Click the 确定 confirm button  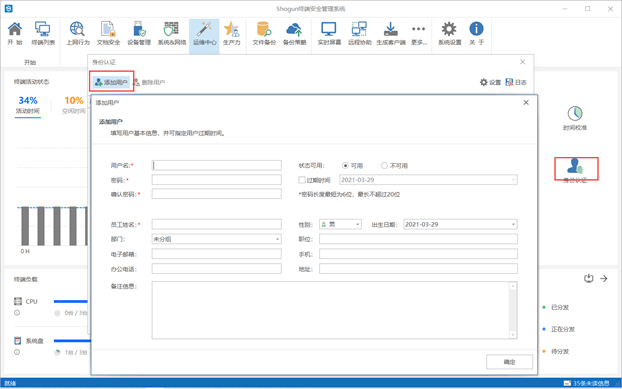509,362
